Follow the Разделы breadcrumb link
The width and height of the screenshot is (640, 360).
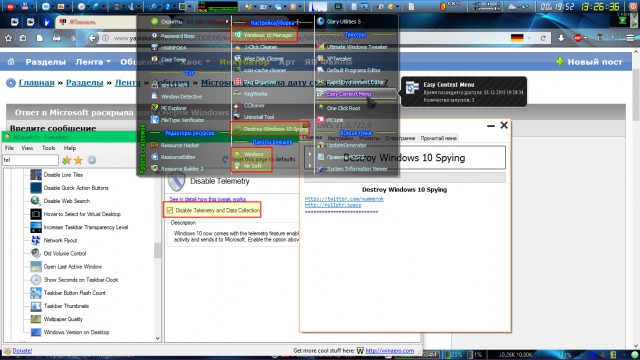[x=84, y=83]
